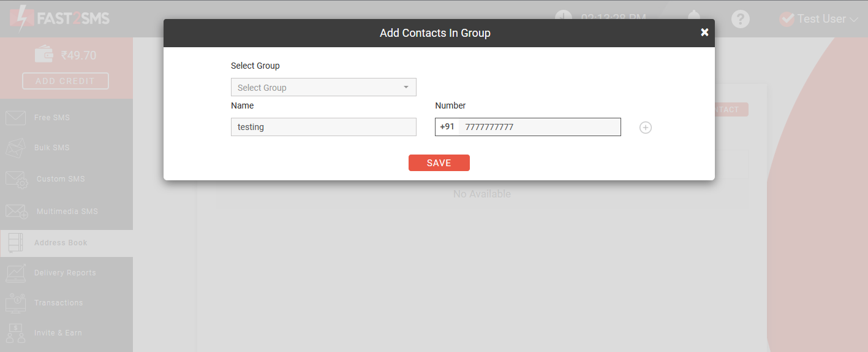Click the plus icon to add another contact row
The width and height of the screenshot is (868, 352).
click(645, 128)
